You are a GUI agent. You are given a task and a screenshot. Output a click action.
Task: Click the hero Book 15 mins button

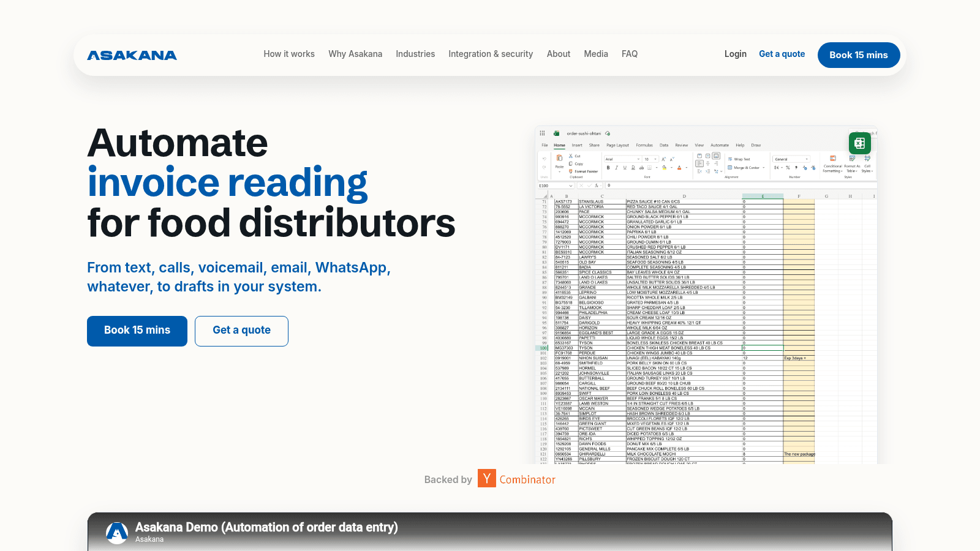coord(137,331)
